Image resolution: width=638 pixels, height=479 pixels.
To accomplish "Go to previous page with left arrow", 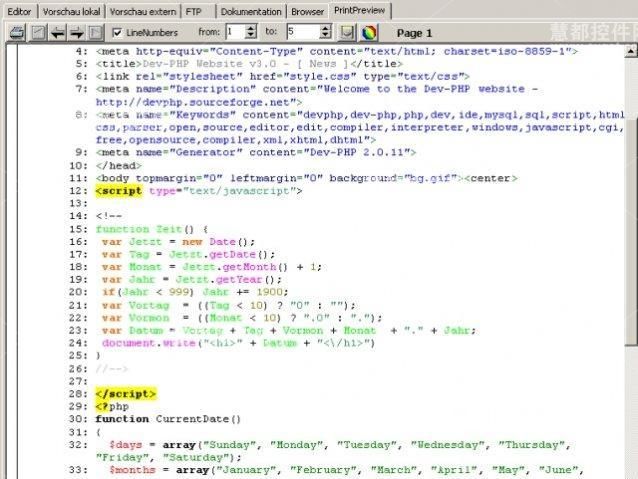I will pos(58,33).
